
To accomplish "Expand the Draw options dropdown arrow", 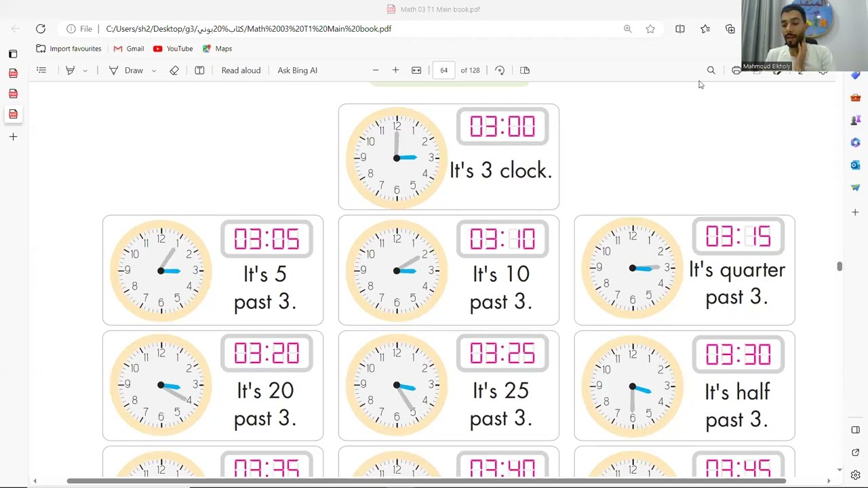I will pyautogui.click(x=154, y=70).
